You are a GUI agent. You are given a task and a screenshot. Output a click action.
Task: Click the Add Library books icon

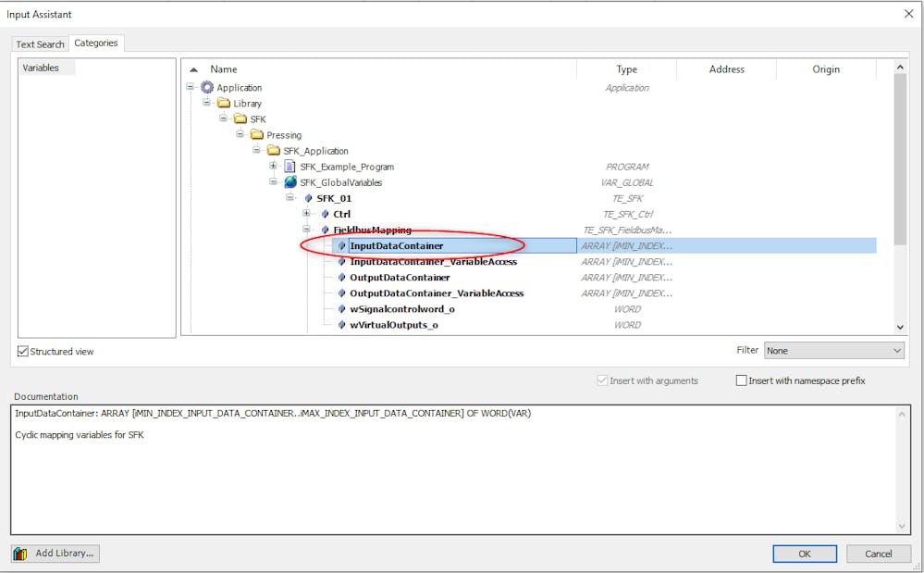[x=20, y=554]
